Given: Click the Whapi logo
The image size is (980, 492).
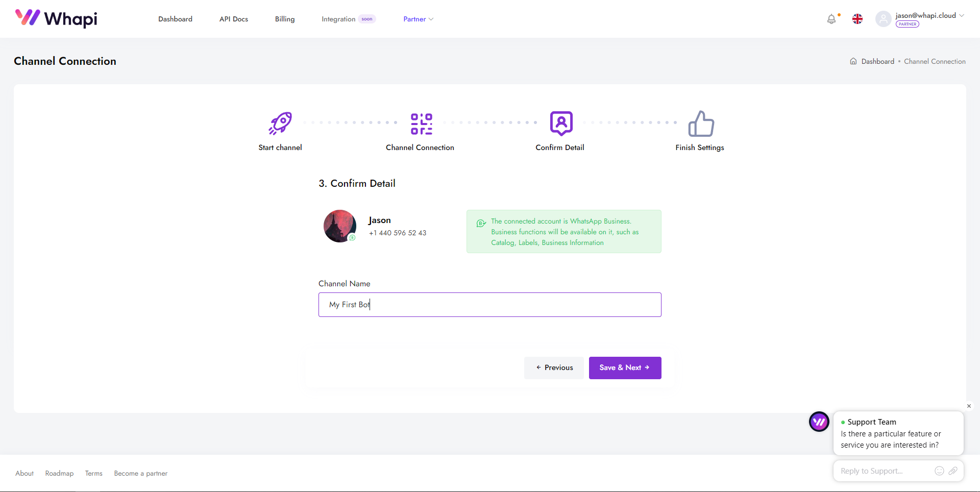Looking at the screenshot, I should (56, 18).
